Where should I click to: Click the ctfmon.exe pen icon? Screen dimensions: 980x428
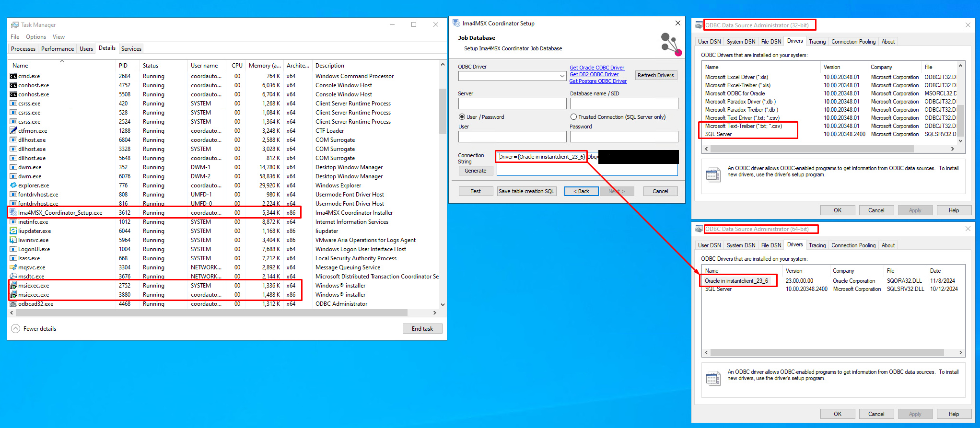tap(13, 131)
